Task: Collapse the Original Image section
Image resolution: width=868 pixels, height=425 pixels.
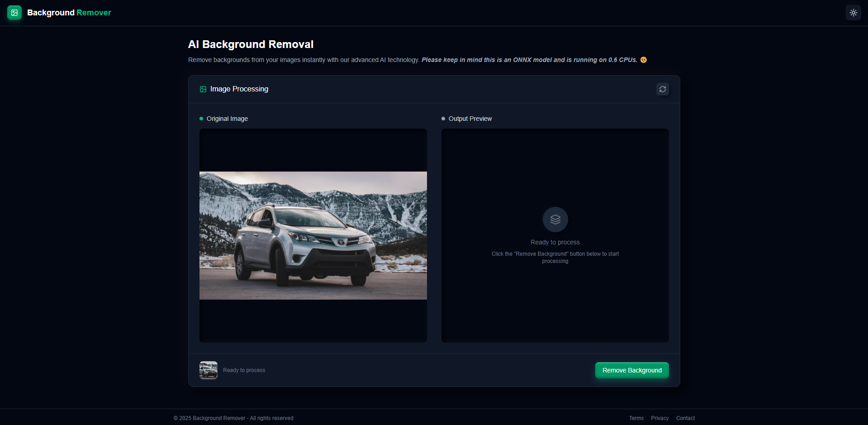Action: 227,119
